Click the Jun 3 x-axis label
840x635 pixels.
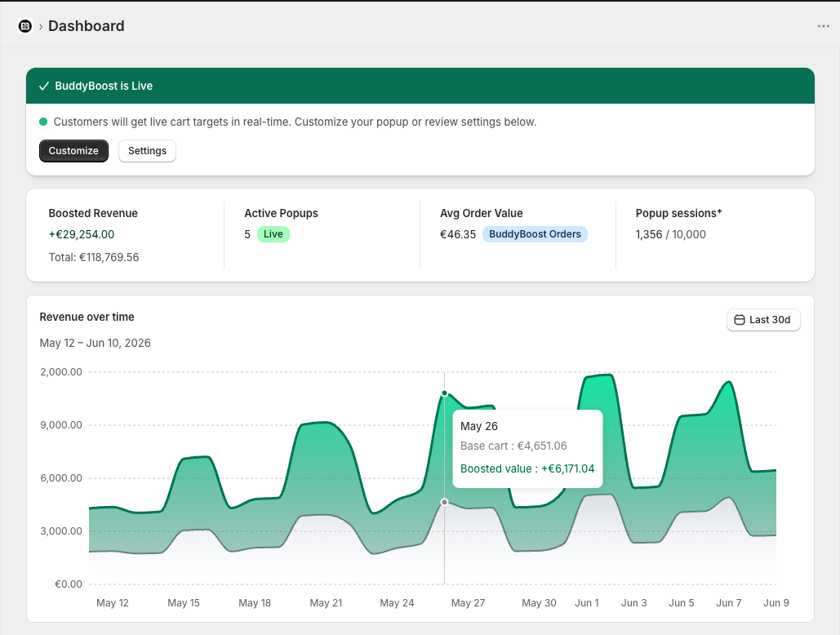[x=634, y=603]
